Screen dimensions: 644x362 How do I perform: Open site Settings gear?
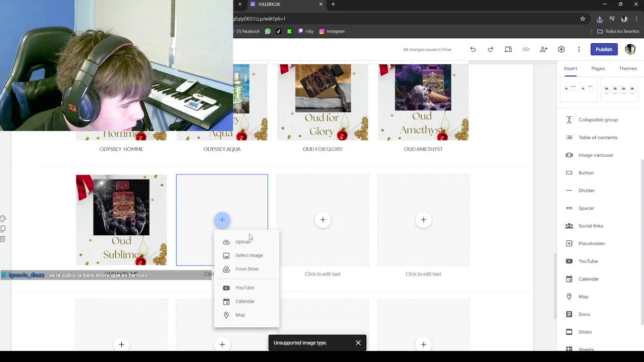(561, 49)
